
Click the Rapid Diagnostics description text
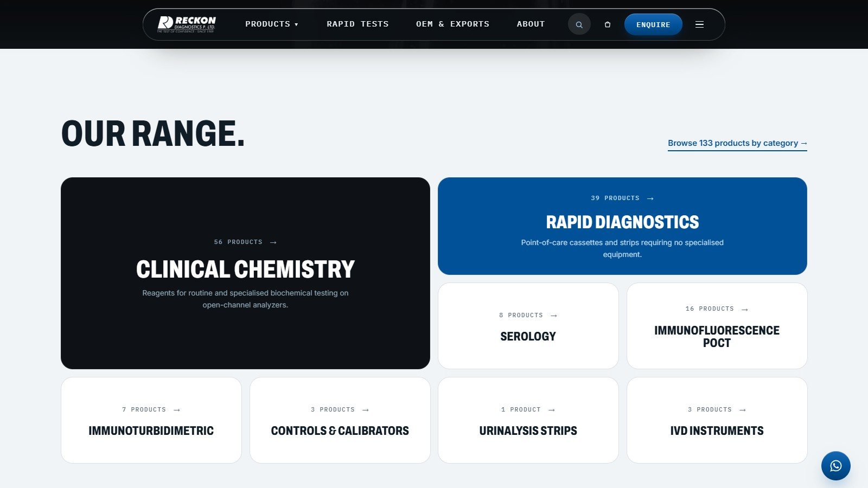tap(622, 248)
